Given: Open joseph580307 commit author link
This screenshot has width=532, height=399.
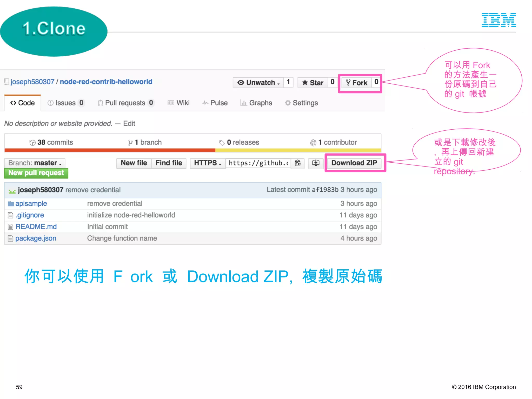Looking at the screenshot, I should [41, 190].
